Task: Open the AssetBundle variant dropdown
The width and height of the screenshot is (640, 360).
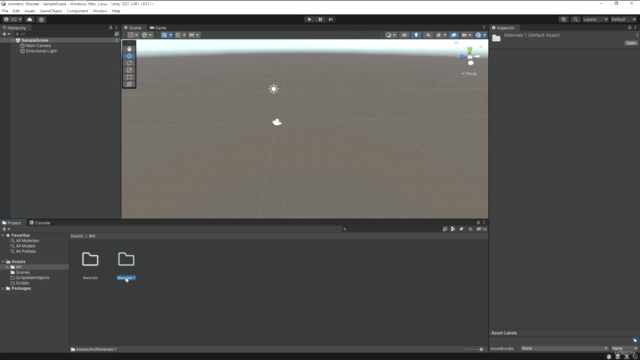Action: click(624, 349)
